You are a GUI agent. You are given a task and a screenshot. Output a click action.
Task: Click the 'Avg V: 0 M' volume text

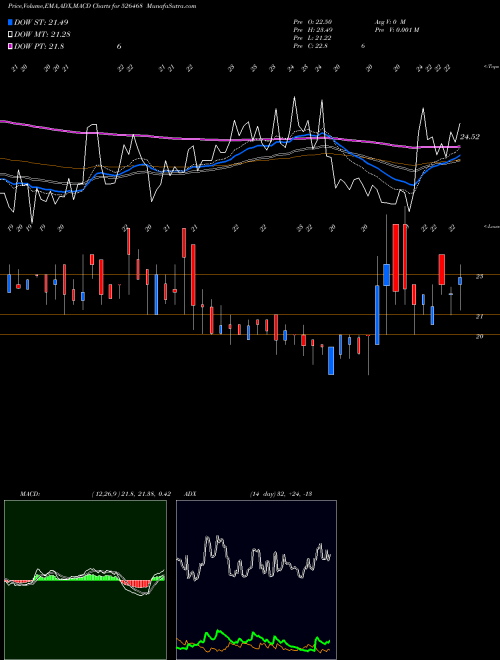pos(390,22)
